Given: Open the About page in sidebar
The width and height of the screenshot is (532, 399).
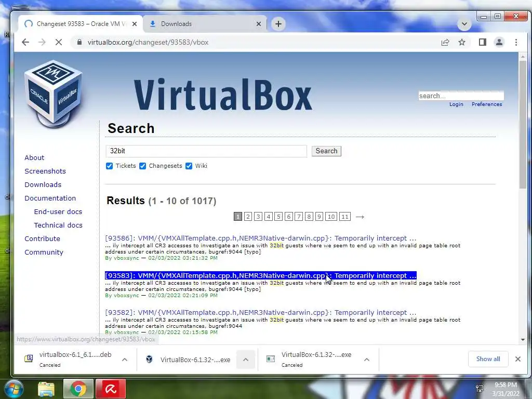Looking at the screenshot, I should point(34,157).
